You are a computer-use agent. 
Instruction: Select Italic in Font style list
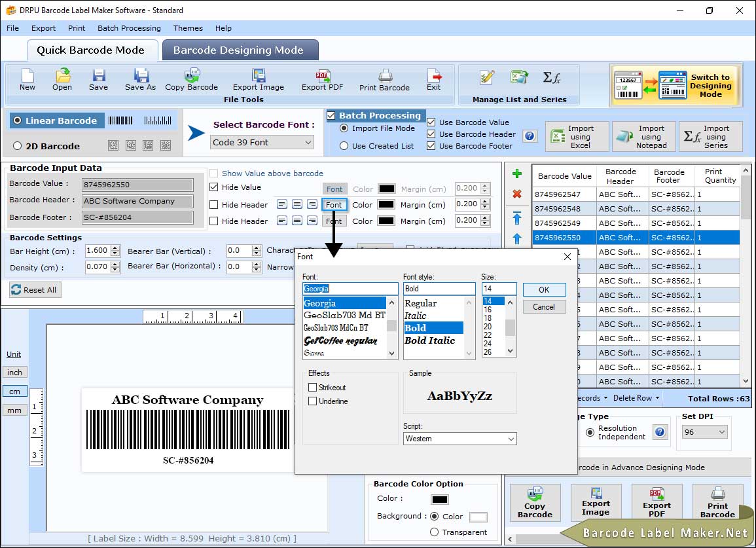pyautogui.click(x=415, y=316)
